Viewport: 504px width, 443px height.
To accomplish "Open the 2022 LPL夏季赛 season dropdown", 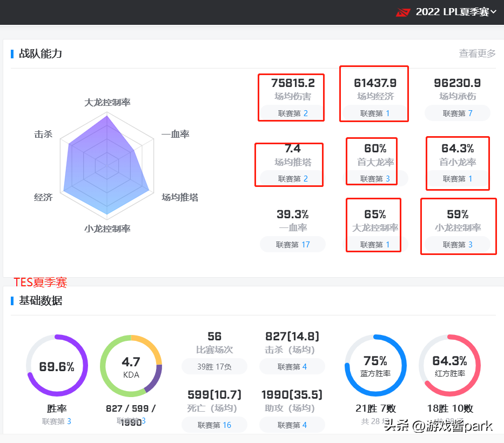I will pos(456,12).
